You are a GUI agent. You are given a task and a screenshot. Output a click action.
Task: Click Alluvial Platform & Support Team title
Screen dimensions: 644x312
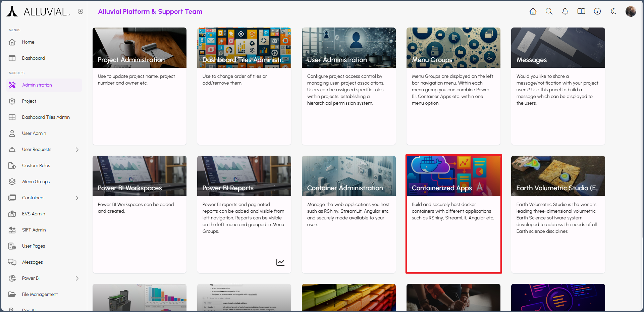150,12
